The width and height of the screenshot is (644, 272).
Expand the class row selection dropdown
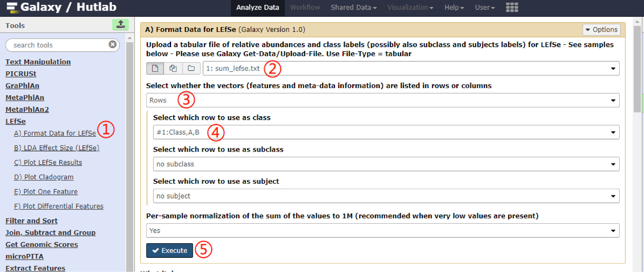(x=386, y=132)
